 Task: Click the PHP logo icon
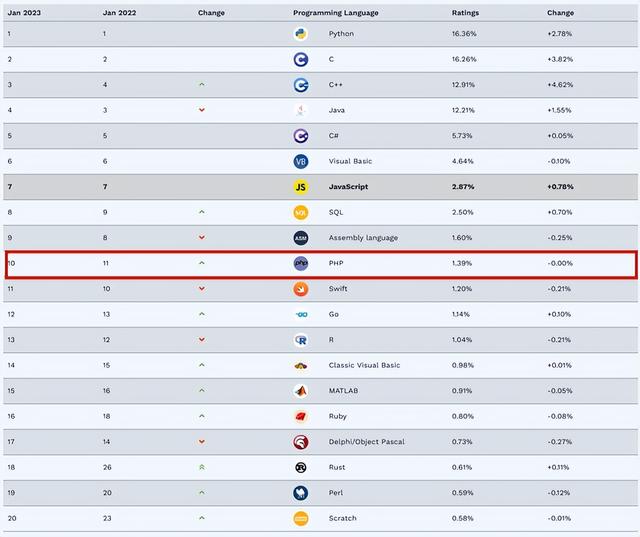pos(301,263)
